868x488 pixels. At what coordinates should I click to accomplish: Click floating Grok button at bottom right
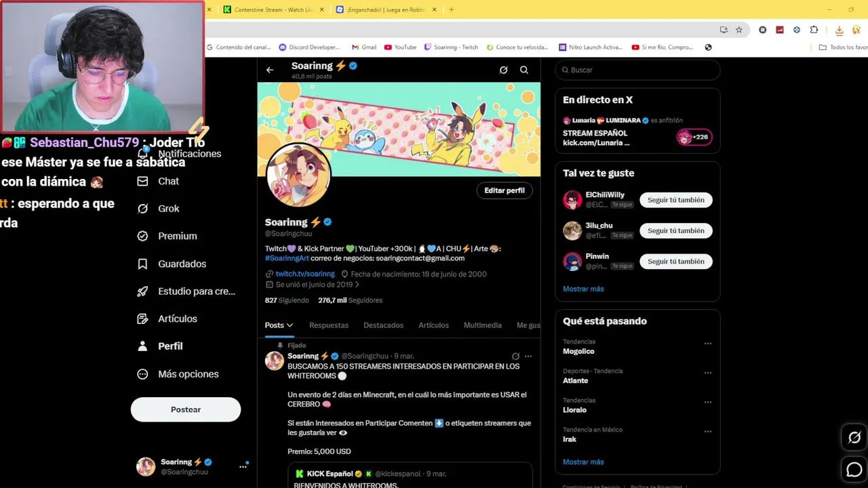(854, 438)
